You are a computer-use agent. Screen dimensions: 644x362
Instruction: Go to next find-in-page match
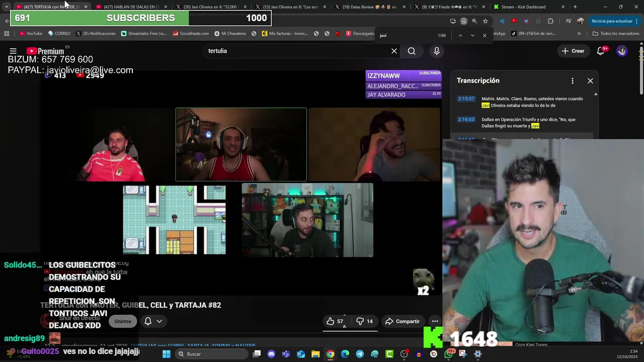pyautogui.click(x=472, y=35)
